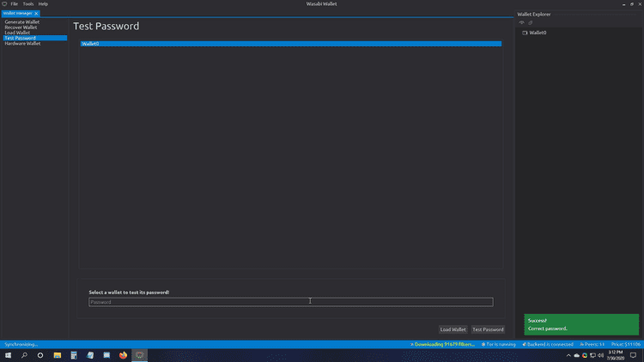The image size is (644, 362).
Task: Select Wallet0 in the wallet list
Action: pyautogui.click(x=291, y=44)
